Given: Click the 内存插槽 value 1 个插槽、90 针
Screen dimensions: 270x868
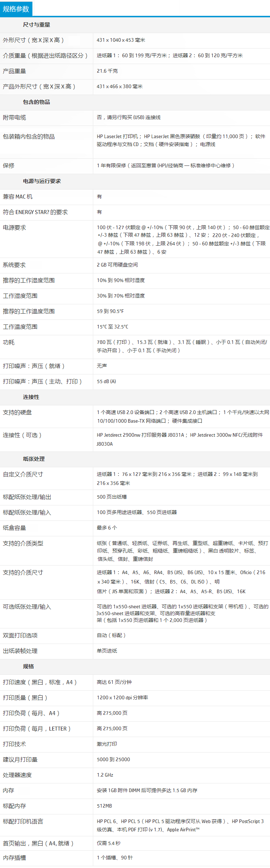Looking at the screenshot, I should 115,858.
